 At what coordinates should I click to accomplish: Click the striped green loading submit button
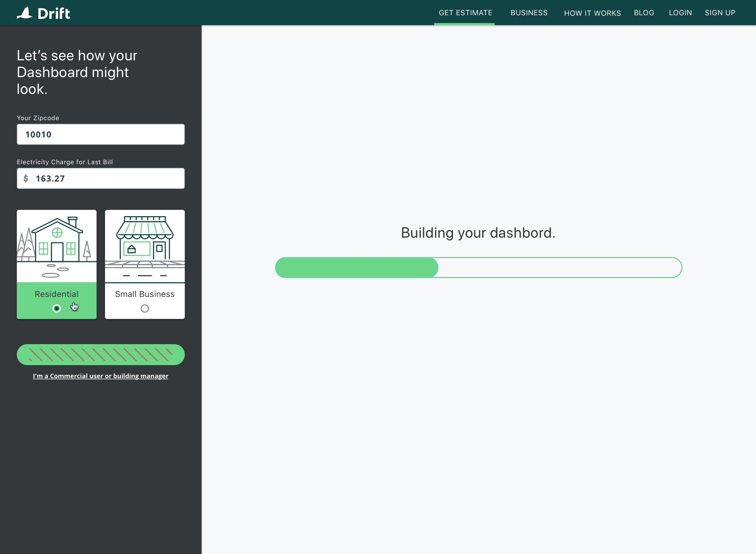[101, 355]
